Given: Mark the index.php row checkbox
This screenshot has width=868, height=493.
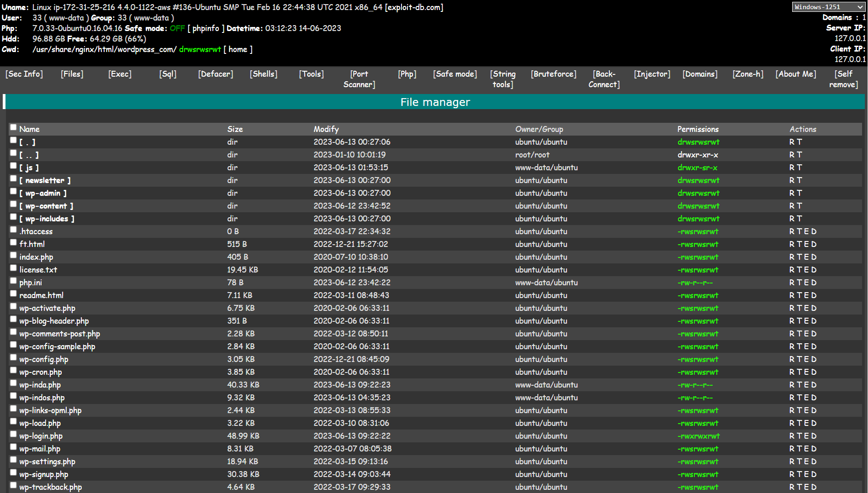Looking at the screenshot, I should [x=13, y=256].
